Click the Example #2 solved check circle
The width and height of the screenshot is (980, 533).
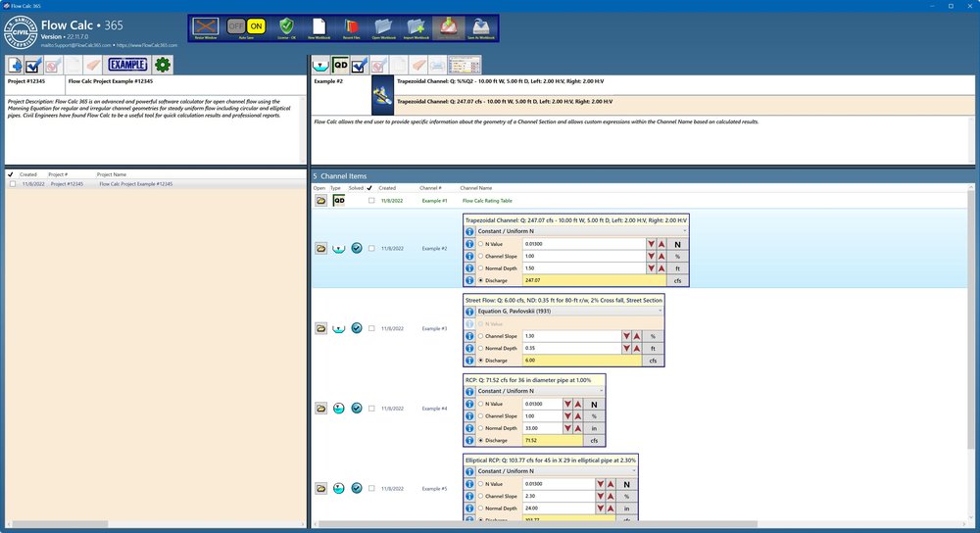[357, 248]
